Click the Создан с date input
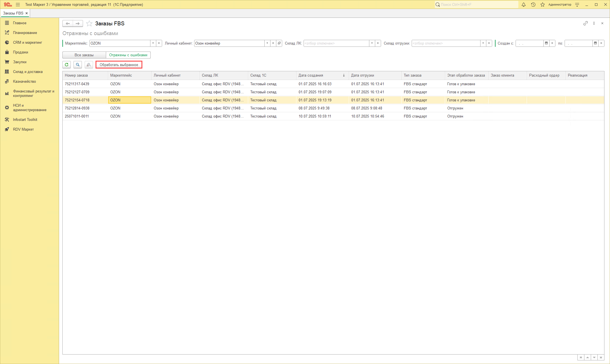Viewport: 610px width, 364px height. [529, 43]
